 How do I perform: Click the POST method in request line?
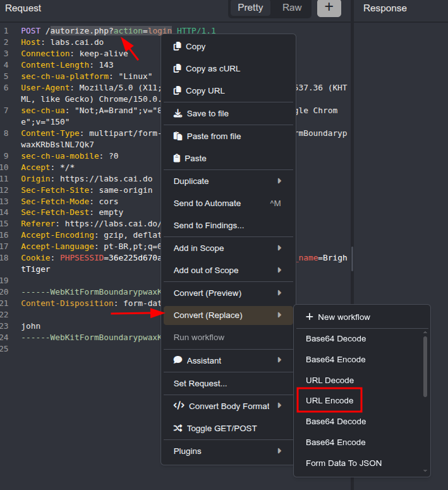pyautogui.click(x=30, y=31)
